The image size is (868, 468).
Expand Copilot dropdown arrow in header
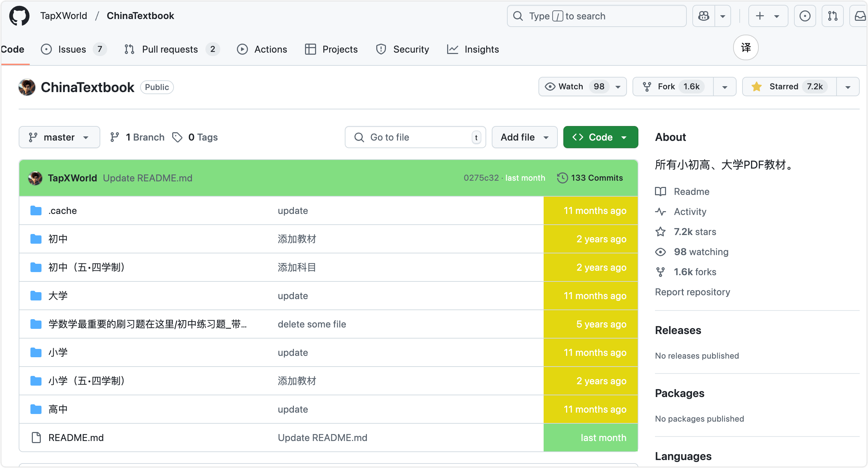723,16
